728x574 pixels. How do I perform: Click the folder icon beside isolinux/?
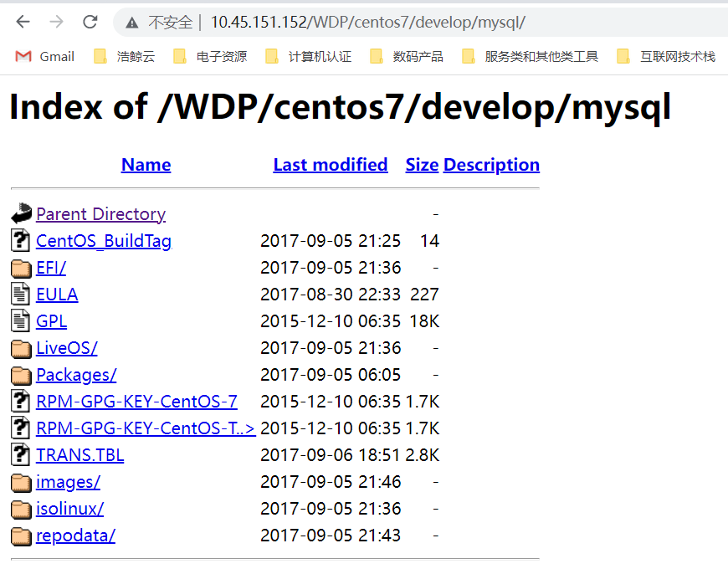[22, 509]
